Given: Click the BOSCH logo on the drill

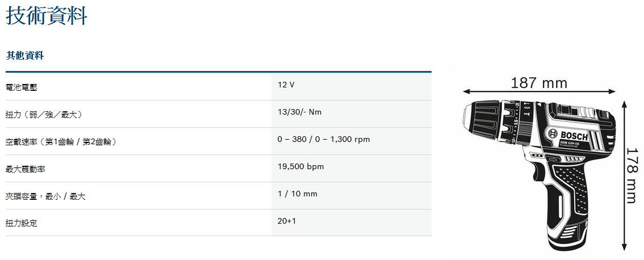Looking at the screenshot, I should [x=574, y=135].
